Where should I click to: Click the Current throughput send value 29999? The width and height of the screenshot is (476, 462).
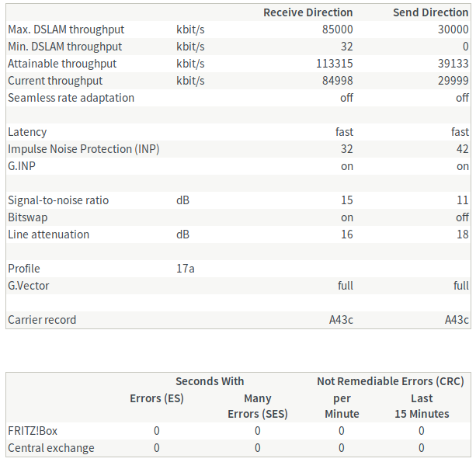click(453, 81)
